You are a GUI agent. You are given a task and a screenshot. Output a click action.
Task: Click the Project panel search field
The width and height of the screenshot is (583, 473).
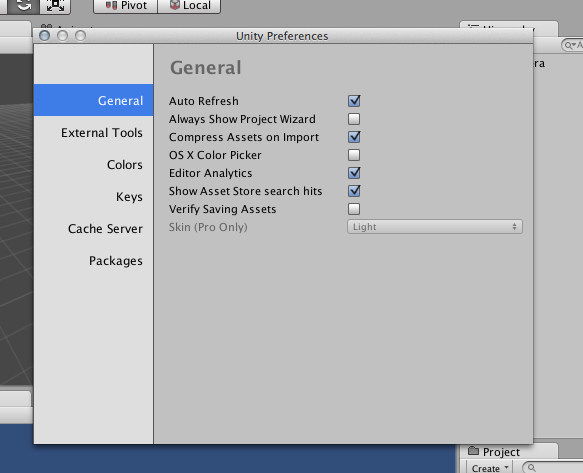pyautogui.click(x=553, y=468)
